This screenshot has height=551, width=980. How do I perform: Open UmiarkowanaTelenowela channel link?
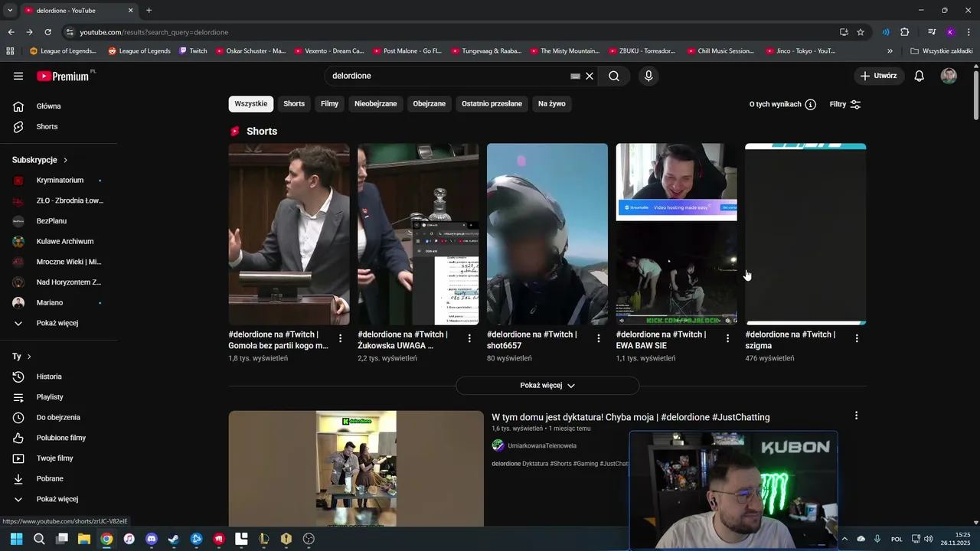coord(542,445)
